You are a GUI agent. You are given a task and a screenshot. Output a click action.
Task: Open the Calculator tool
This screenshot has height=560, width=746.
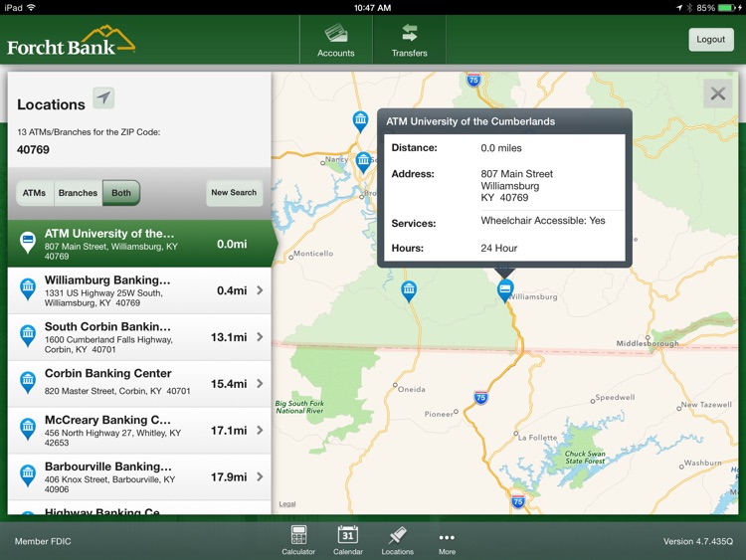coord(298,540)
